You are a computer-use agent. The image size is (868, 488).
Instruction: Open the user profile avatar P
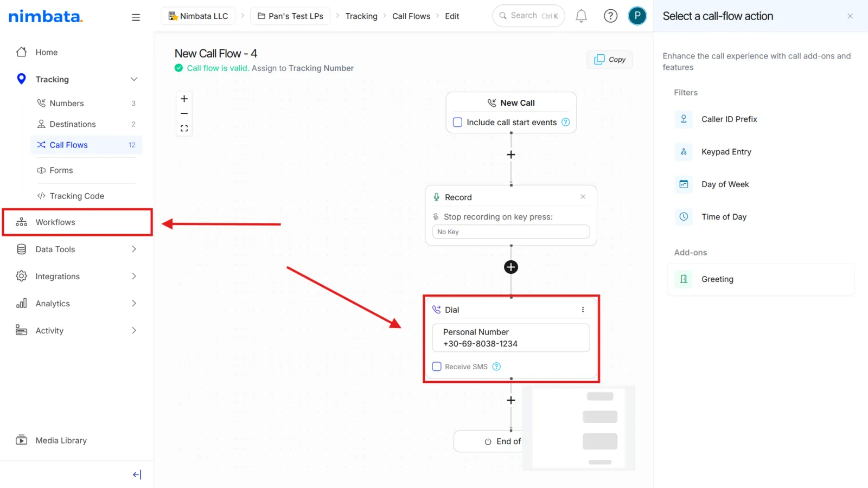(x=637, y=16)
